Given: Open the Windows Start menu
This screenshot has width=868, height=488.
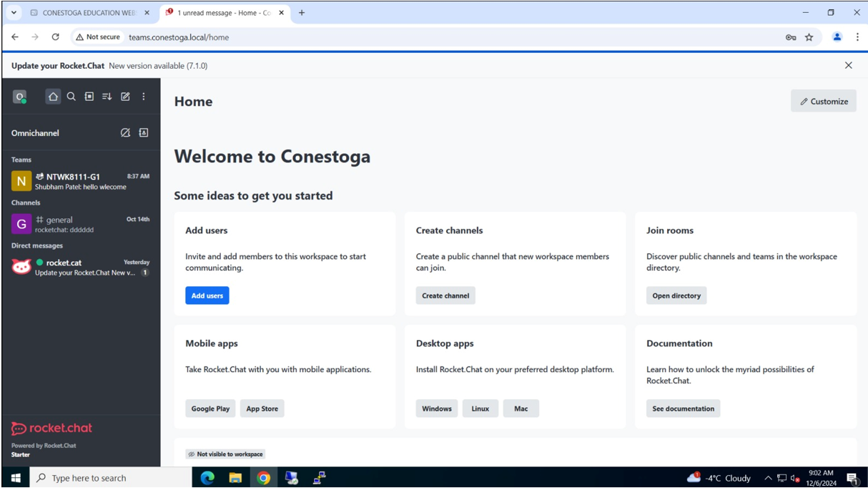Looking at the screenshot, I should pos(16,478).
